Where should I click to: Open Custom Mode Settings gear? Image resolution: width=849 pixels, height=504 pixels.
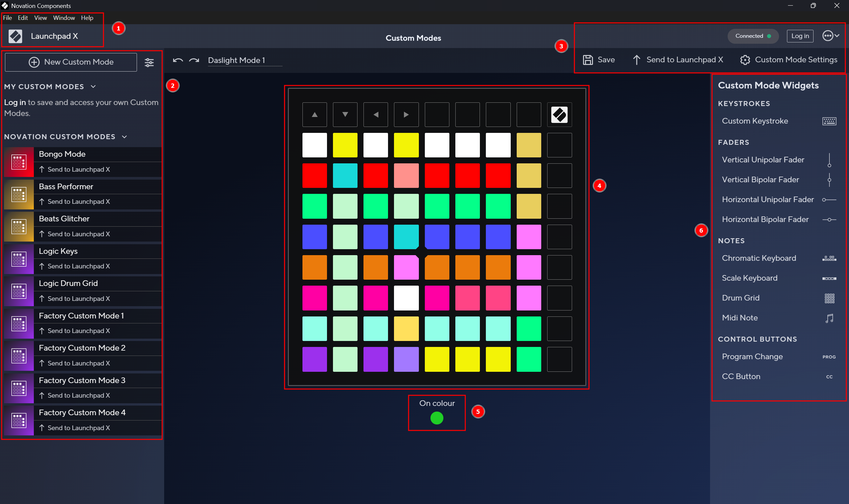click(745, 60)
